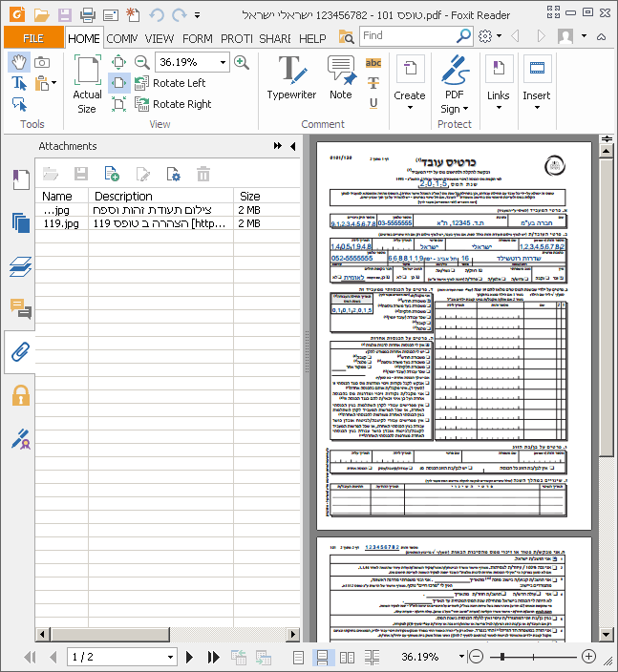Add a Note comment

coord(341,77)
